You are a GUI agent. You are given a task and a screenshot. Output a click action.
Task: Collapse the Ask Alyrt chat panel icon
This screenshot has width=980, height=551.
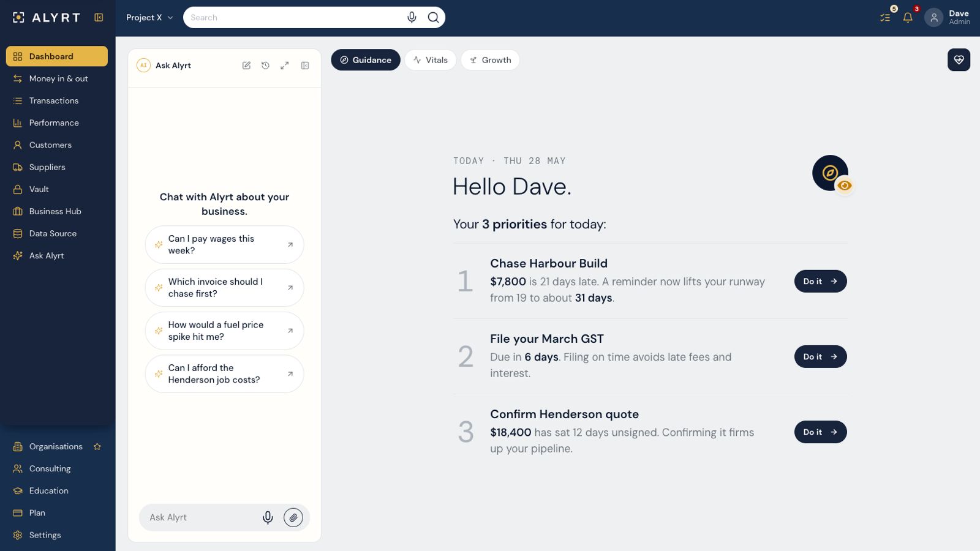(305, 66)
